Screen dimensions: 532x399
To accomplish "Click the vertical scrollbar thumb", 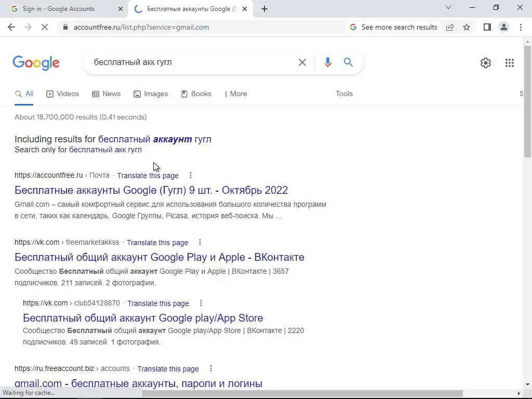I will [x=527, y=101].
